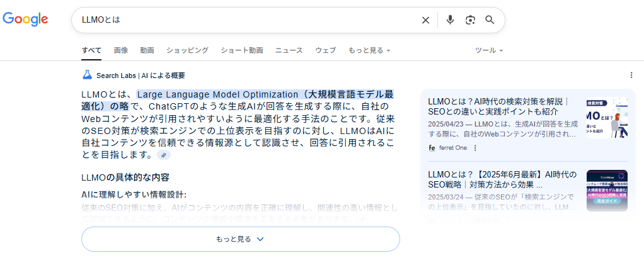Open Google Lens image search icon
The image size is (644, 258).
point(470,20)
